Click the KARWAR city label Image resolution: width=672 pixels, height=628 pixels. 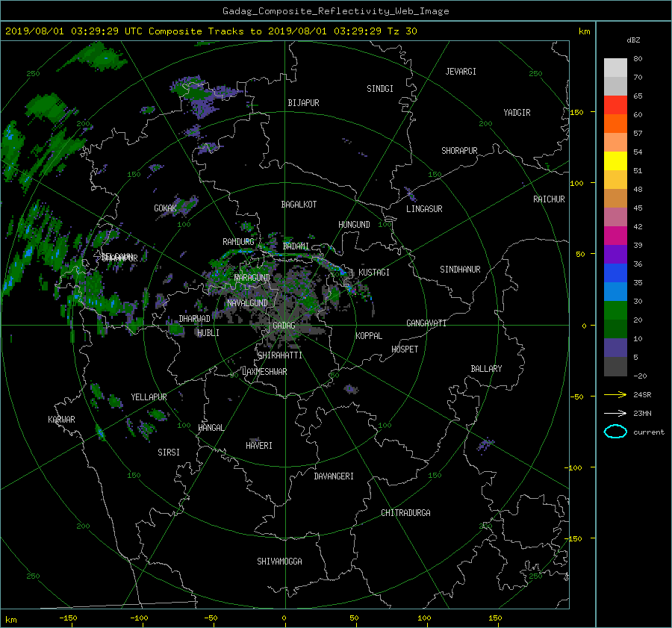point(61,420)
